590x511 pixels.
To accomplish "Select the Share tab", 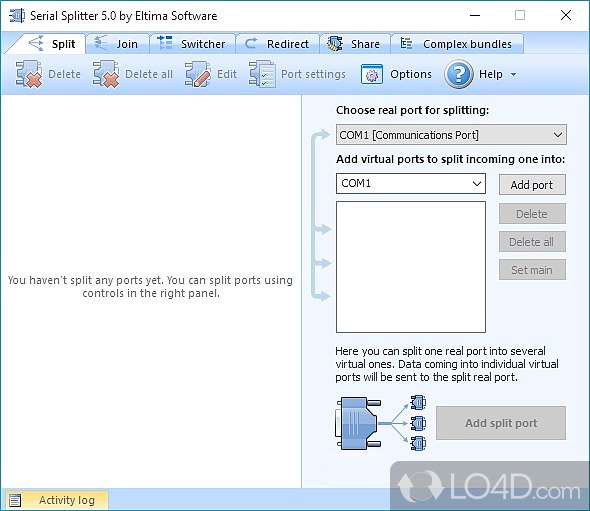I will [x=355, y=44].
